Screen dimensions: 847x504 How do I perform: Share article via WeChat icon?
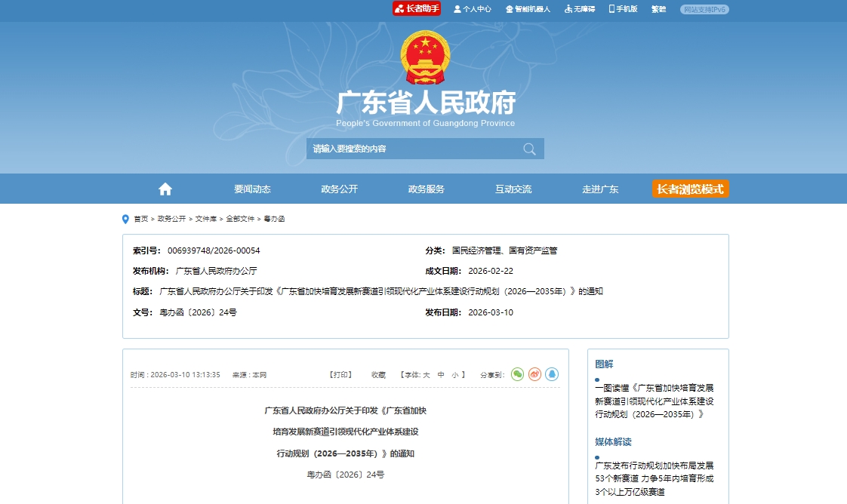[x=517, y=374]
